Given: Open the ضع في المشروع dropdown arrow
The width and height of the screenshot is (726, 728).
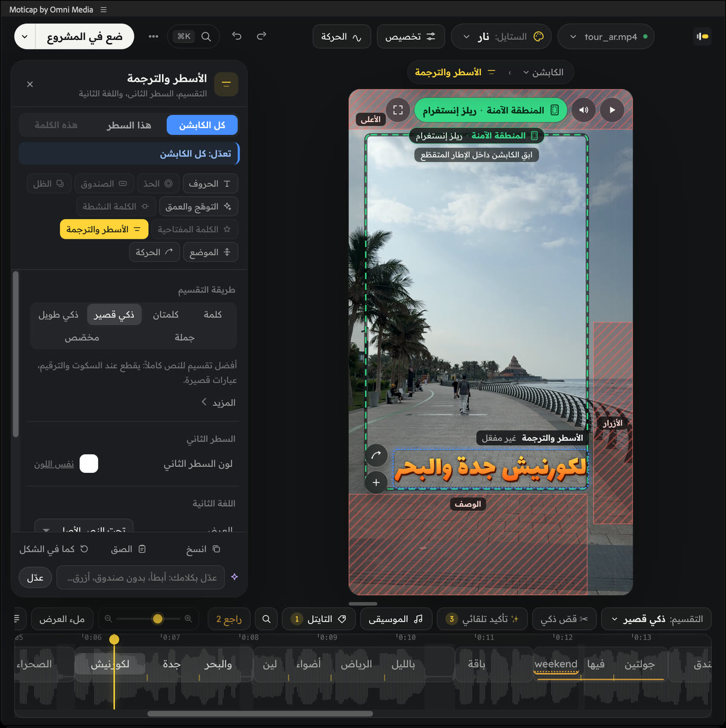Looking at the screenshot, I should coord(25,37).
